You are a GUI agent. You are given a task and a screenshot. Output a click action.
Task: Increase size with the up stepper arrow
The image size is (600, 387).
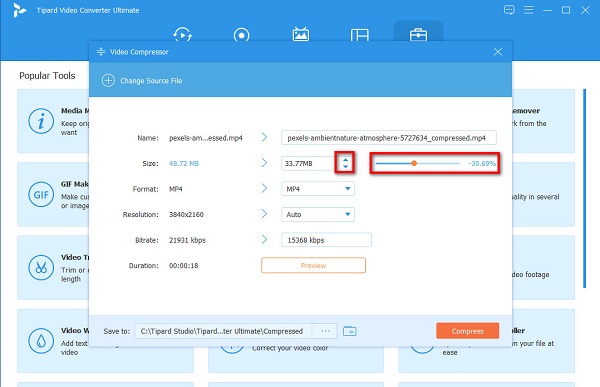point(346,160)
